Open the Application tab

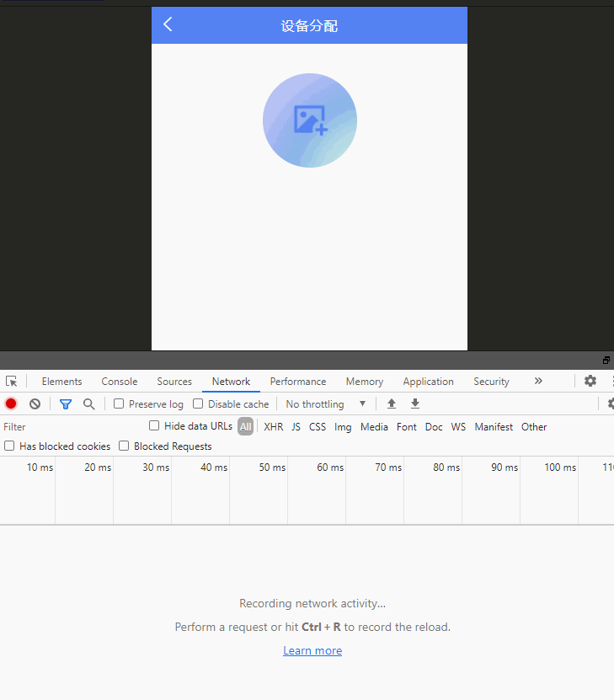click(x=429, y=382)
